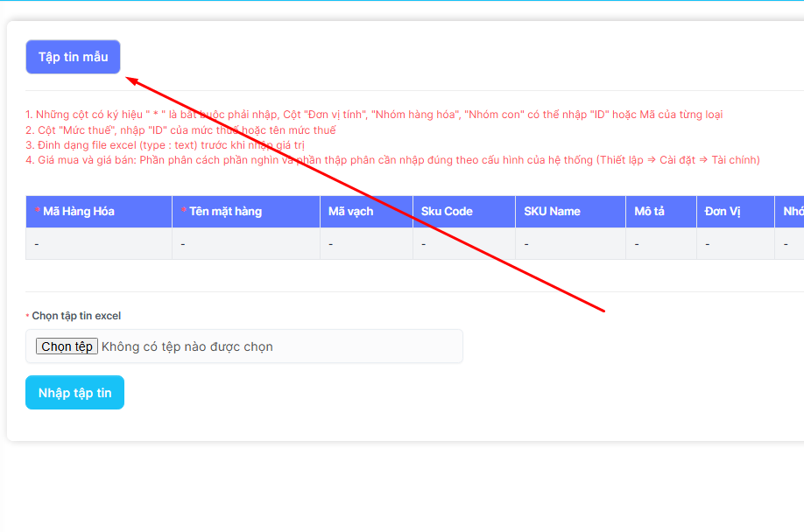
Task: Click the "Chọn tập tin excel" label
Action: pos(76,316)
